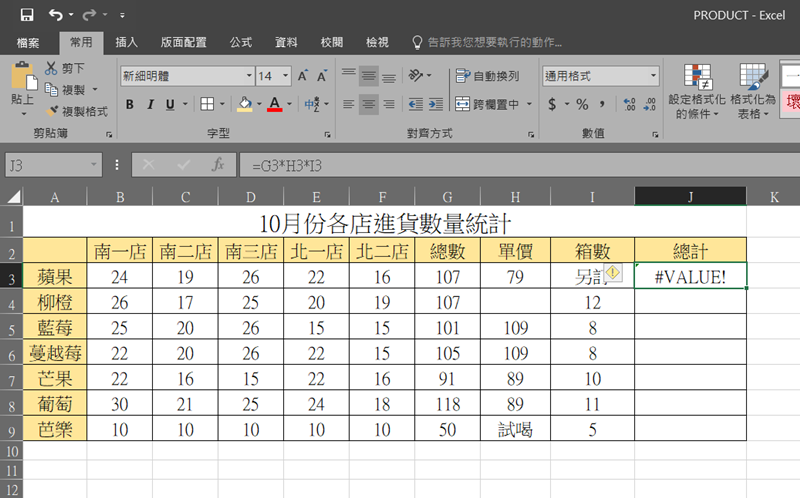Switch to the 公式 ribbon tab
Viewport: 800px width, 498px height.
240,42
